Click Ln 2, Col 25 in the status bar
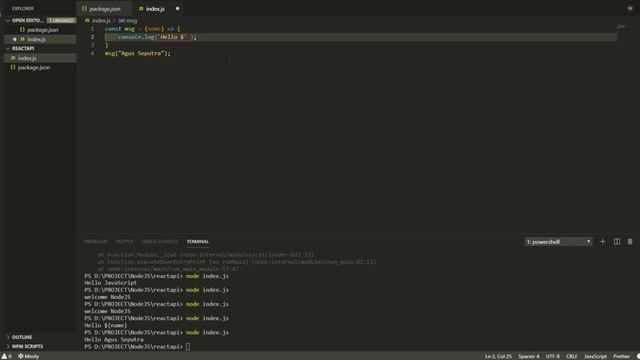The height and width of the screenshot is (360, 640). pyautogui.click(x=498, y=356)
